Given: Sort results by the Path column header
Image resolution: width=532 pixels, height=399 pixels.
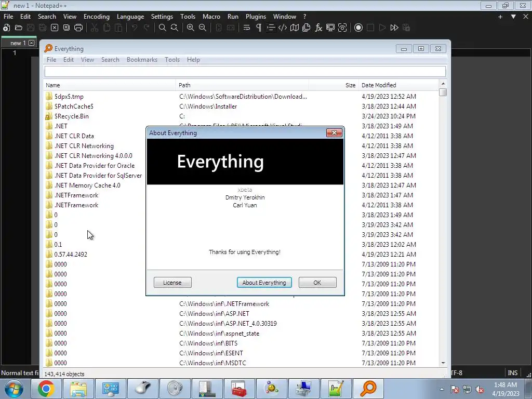Looking at the screenshot, I should tap(242, 85).
